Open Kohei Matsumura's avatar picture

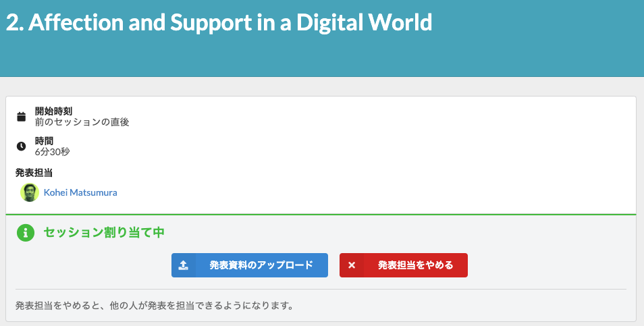(30, 192)
